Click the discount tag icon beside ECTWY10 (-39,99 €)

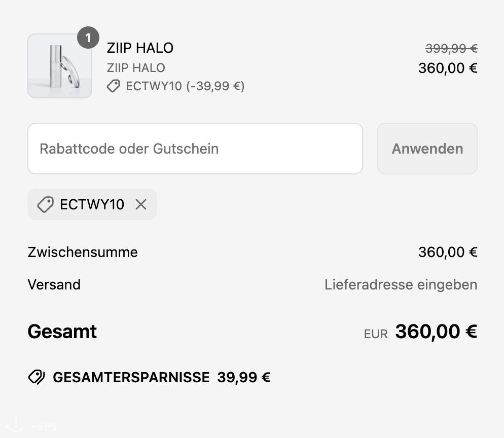113,86
